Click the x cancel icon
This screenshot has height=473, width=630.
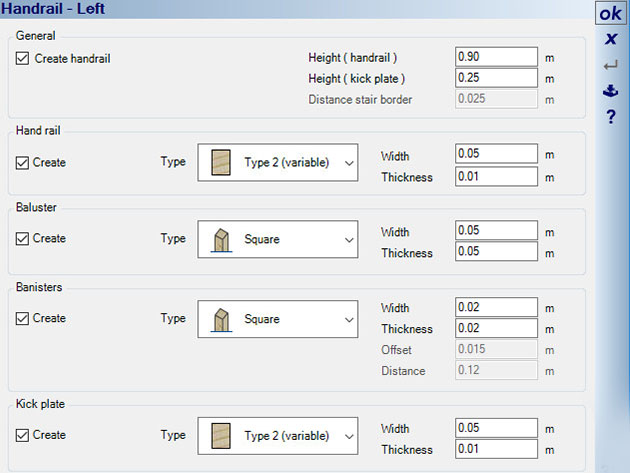click(x=610, y=39)
